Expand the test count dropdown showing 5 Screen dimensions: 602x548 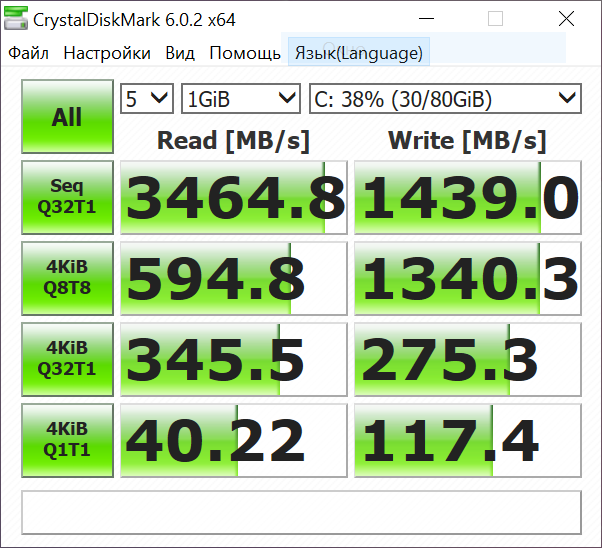(x=147, y=99)
